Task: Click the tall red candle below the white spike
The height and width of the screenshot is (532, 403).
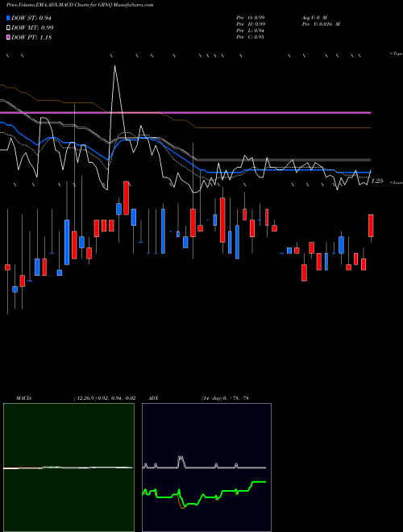Action: click(127, 197)
